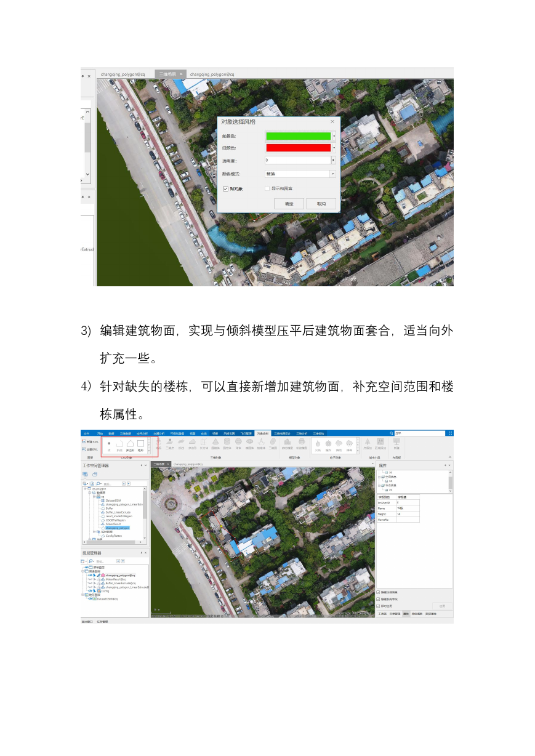Image resolution: width=535 pixels, height=756 pixels.
Task: Close the 三维场景 tab in upper screenshot
Action: click(x=181, y=74)
